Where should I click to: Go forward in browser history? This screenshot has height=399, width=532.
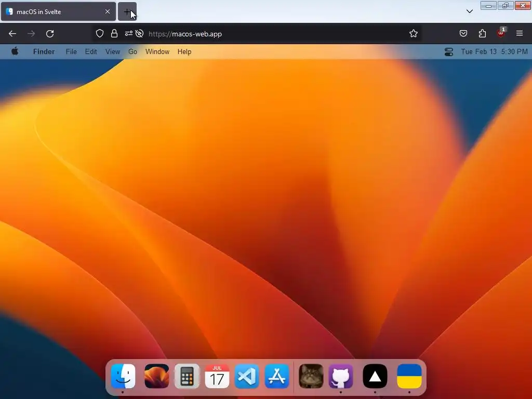click(31, 34)
